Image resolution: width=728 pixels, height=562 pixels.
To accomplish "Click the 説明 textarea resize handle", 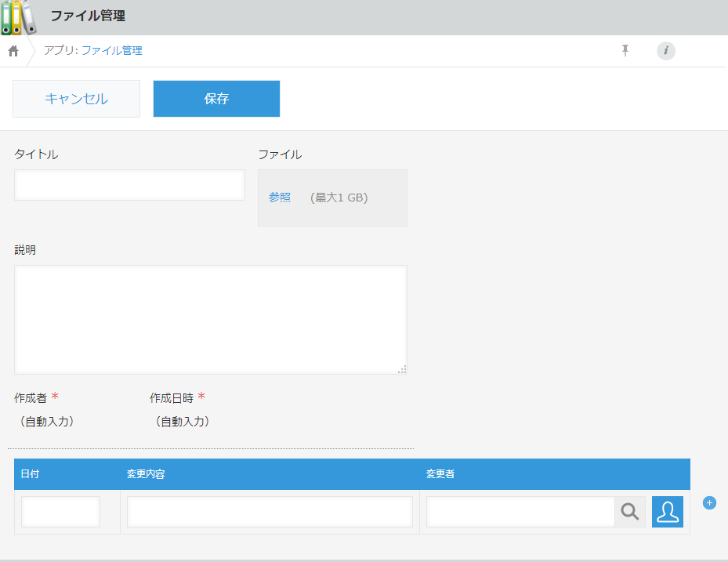I will tap(402, 369).
